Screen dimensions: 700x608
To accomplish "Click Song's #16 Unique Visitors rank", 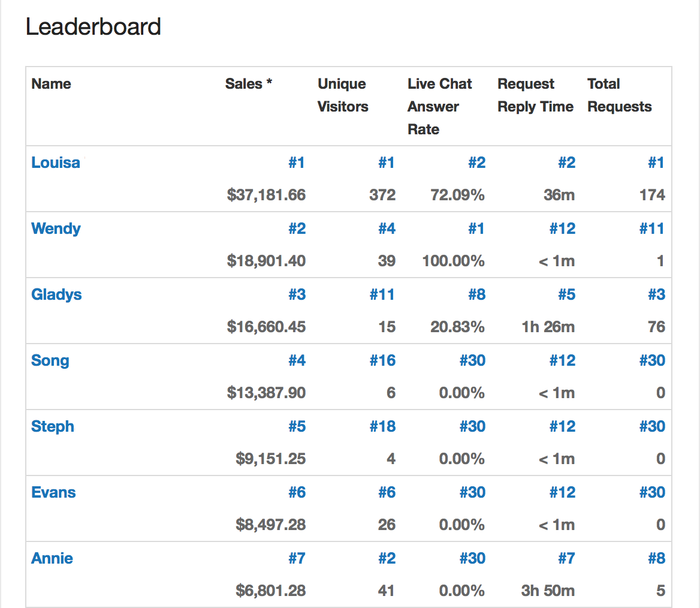I will click(382, 360).
